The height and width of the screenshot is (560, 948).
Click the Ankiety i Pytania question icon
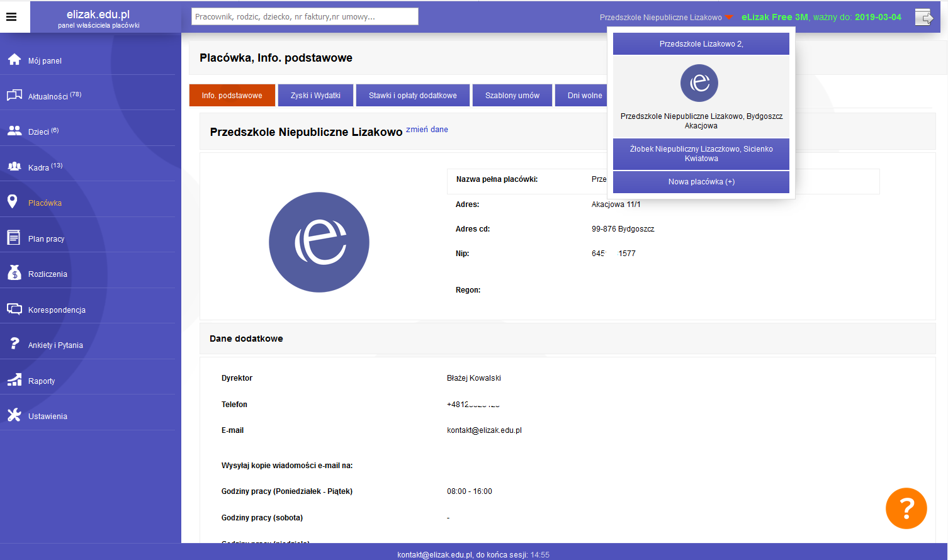(14, 344)
